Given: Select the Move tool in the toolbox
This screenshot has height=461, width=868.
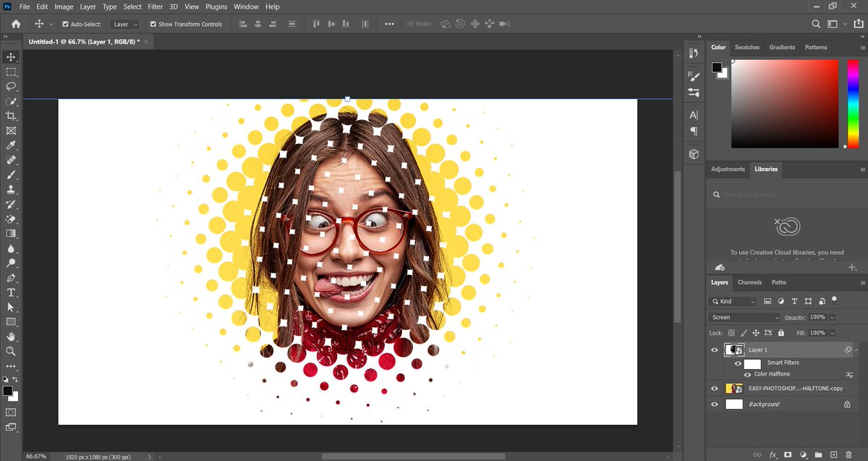Looking at the screenshot, I should (x=11, y=57).
